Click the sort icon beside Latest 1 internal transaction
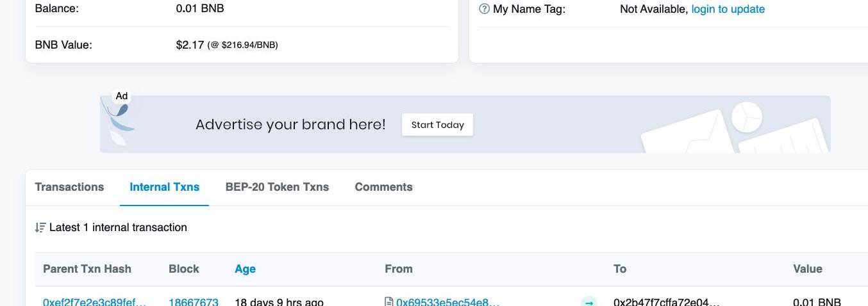 (40, 227)
